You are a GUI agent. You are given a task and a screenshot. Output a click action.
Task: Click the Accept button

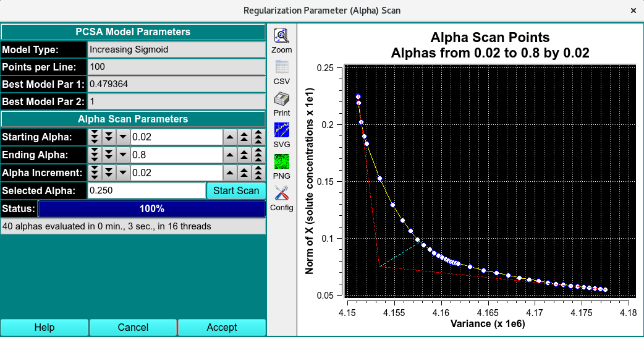(x=222, y=327)
